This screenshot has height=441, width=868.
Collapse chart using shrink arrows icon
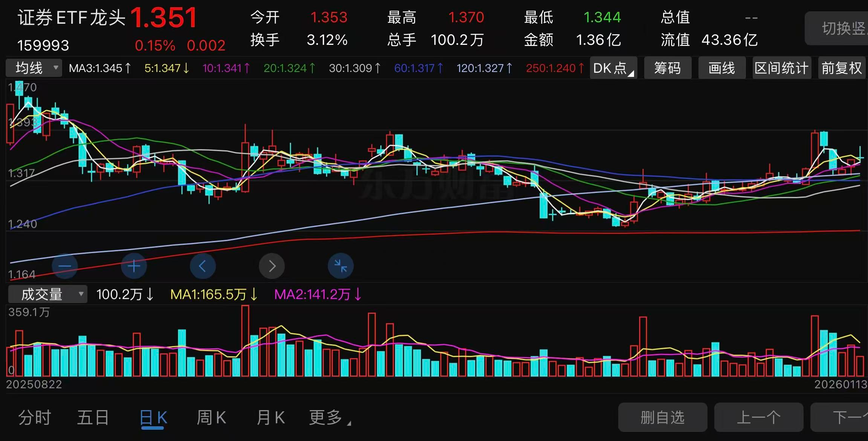(x=341, y=266)
